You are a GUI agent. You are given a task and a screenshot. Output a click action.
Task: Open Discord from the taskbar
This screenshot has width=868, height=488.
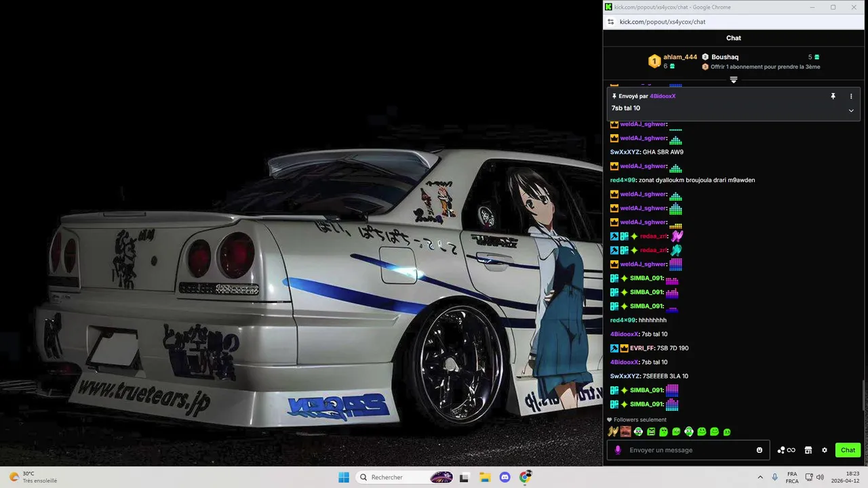pos(505,477)
